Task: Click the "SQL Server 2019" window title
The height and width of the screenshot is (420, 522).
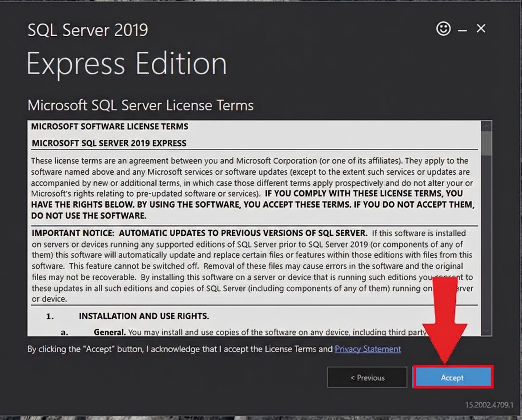Action: point(87,30)
